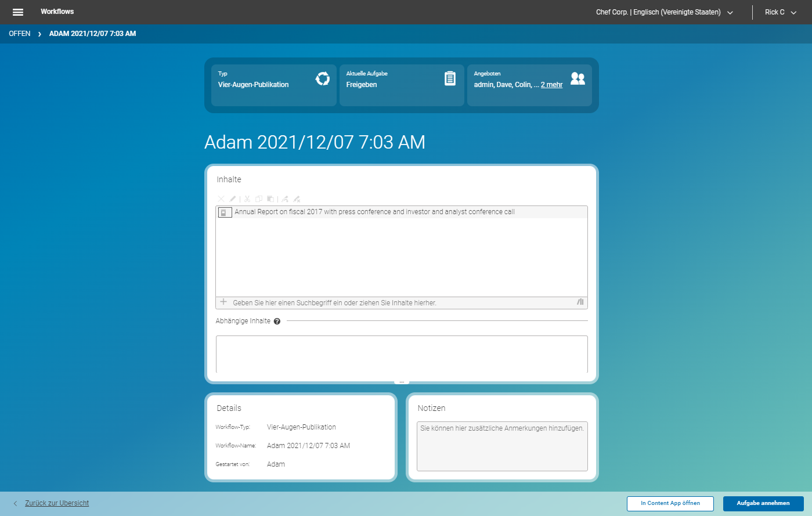Click the copy icon in the Inhalte toolbar
The width and height of the screenshot is (812, 516).
click(x=259, y=199)
